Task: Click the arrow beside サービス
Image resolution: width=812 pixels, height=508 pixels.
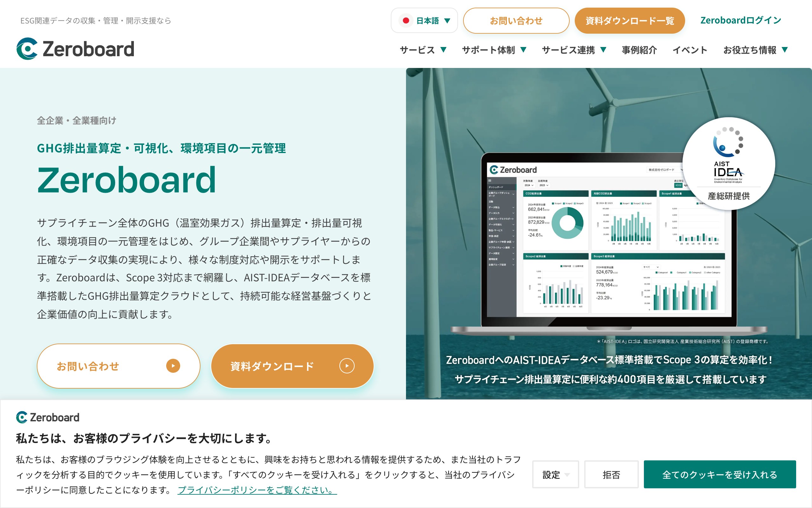Action: pyautogui.click(x=443, y=50)
